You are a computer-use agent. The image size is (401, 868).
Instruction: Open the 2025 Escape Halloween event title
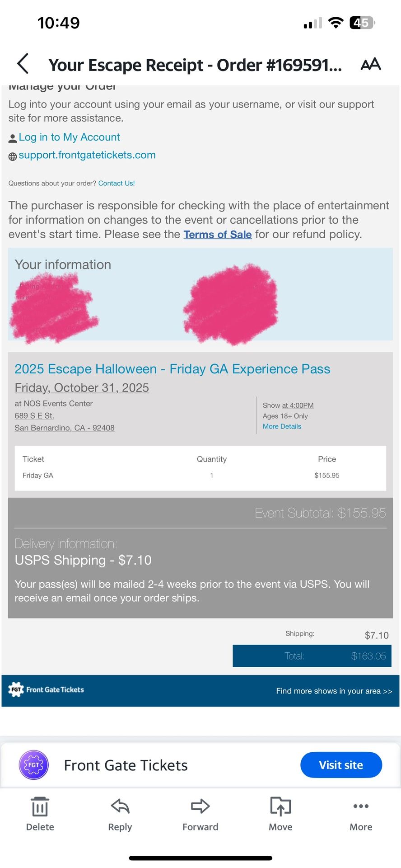click(172, 369)
